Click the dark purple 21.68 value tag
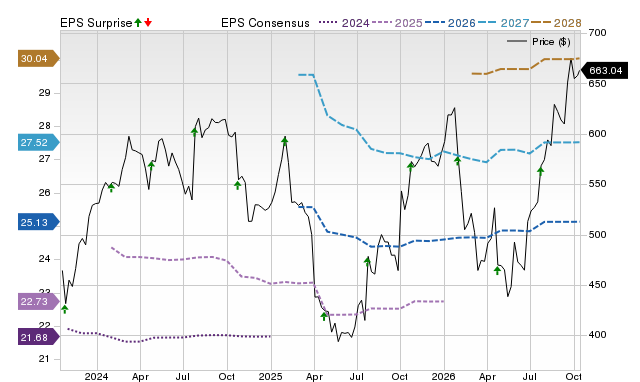The height and width of the screenshot is (382, 640). (x=38, y=338)
